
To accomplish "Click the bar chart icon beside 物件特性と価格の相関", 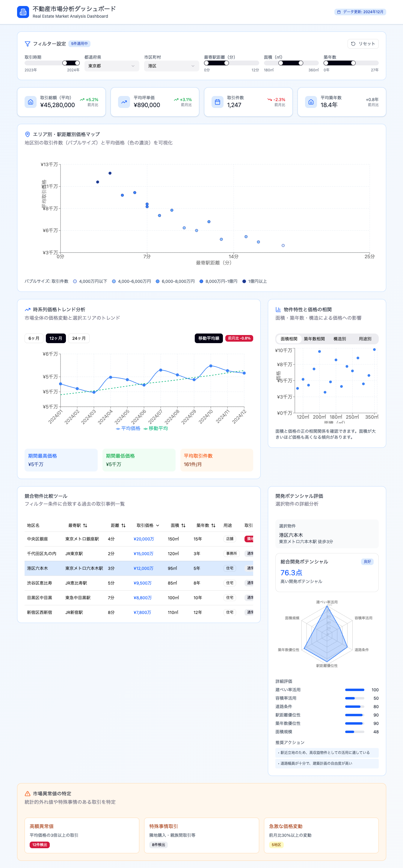I will click(278, 309).
